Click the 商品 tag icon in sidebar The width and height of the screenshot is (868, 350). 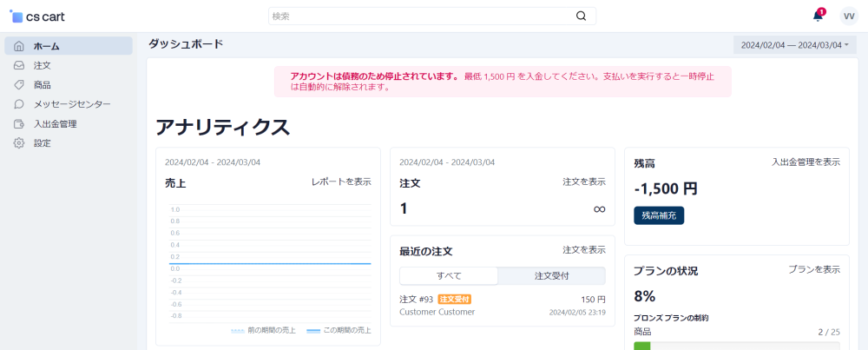[x=19, y=85]
